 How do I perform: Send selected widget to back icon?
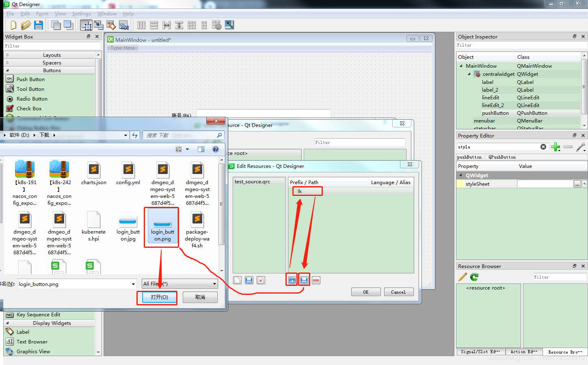point(56,25)
